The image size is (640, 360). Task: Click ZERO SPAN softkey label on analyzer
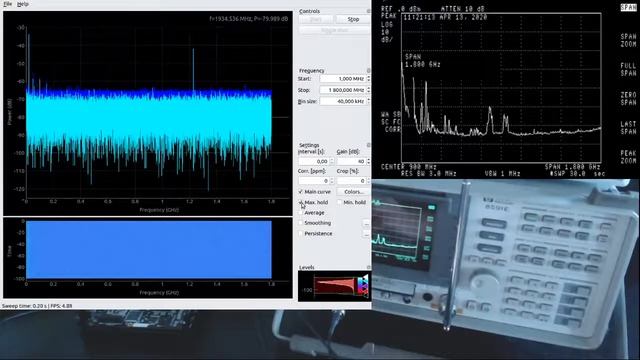click(x=628, y=98)
